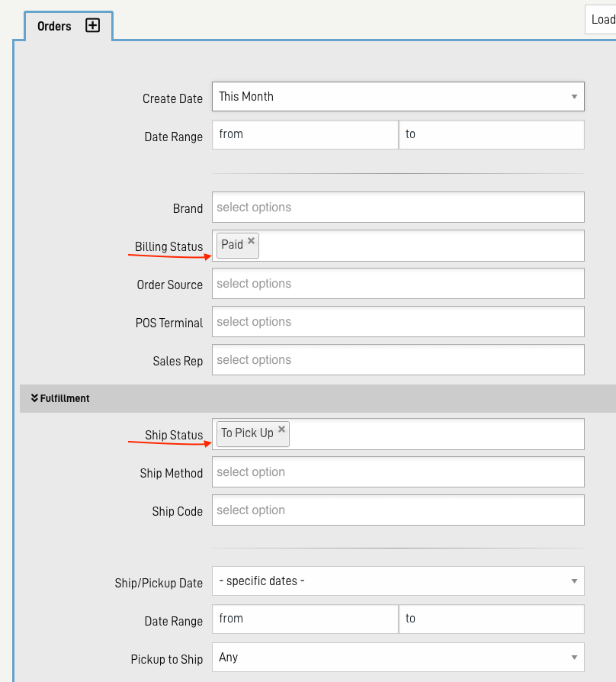Click the Billing Status label
Screen dimensions: 616x682
168,246
